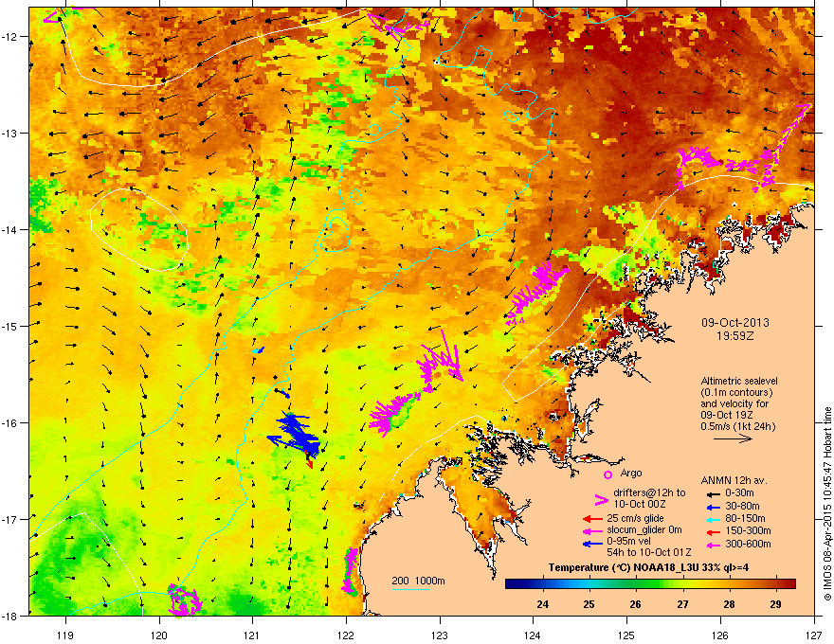
Task: Click the '127' longitude axis label
Action: 814,635
